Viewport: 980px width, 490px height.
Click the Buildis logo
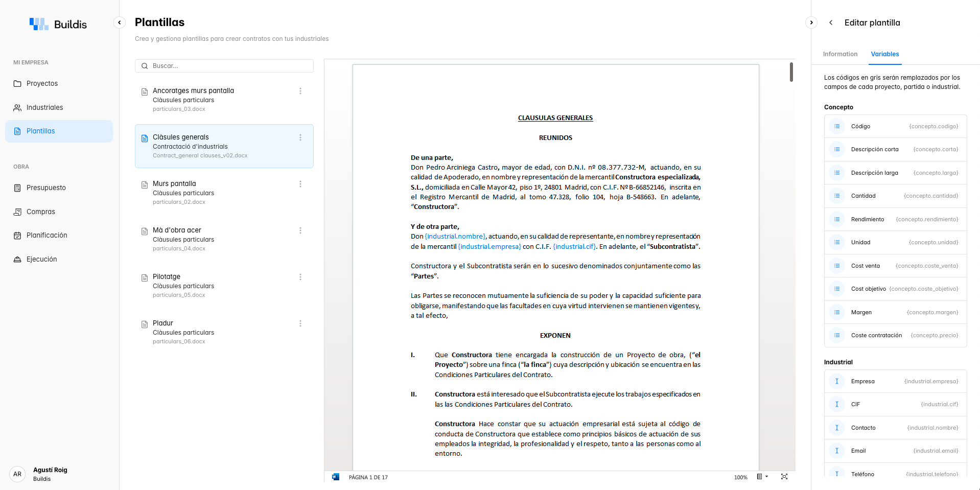click(58, 24)
